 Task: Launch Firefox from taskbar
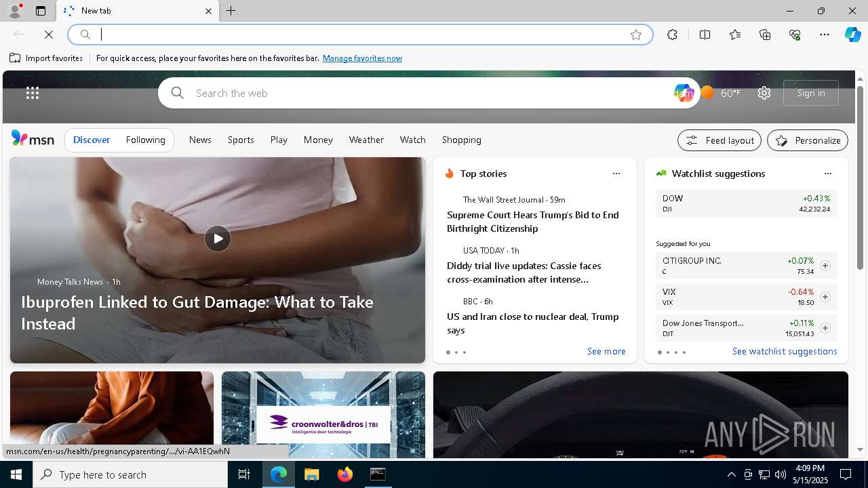pyautogui.click(x=344, y=474)
